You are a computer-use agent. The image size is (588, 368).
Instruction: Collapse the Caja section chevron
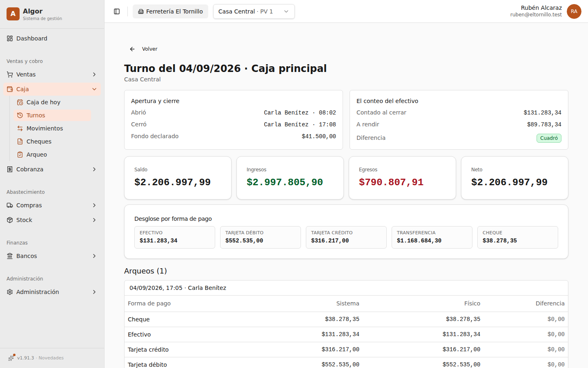click(x=94, y=89)
